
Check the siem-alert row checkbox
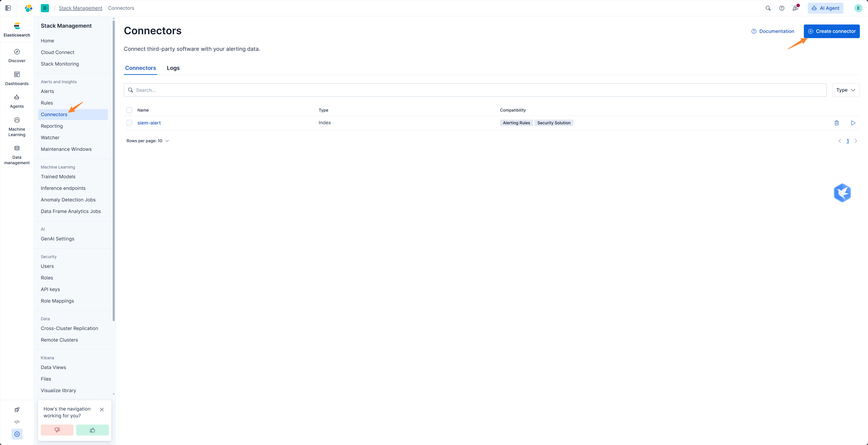tap(129, 123)
